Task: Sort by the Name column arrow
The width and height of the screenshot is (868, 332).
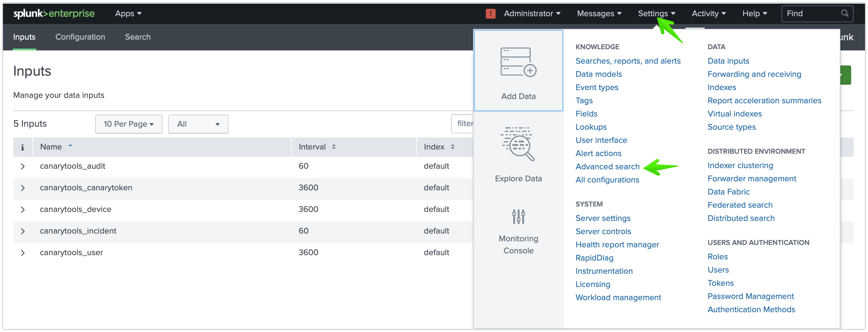Action: click(71, 145)
